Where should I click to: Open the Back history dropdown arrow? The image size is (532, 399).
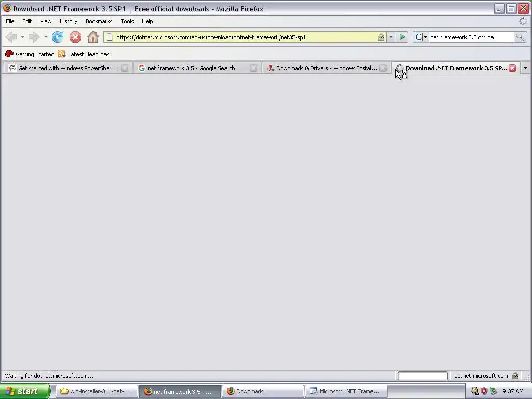[22, 37]
